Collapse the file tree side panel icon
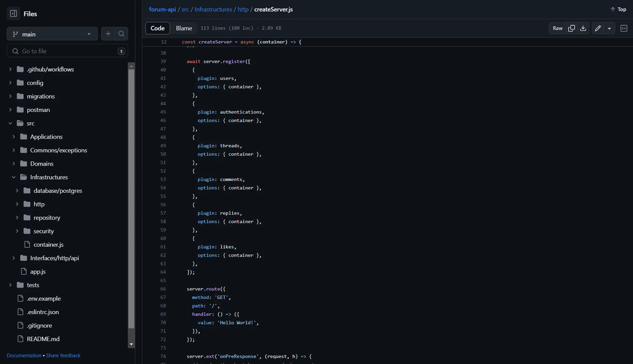The image size is (633, 364). (x=13, y=14)
